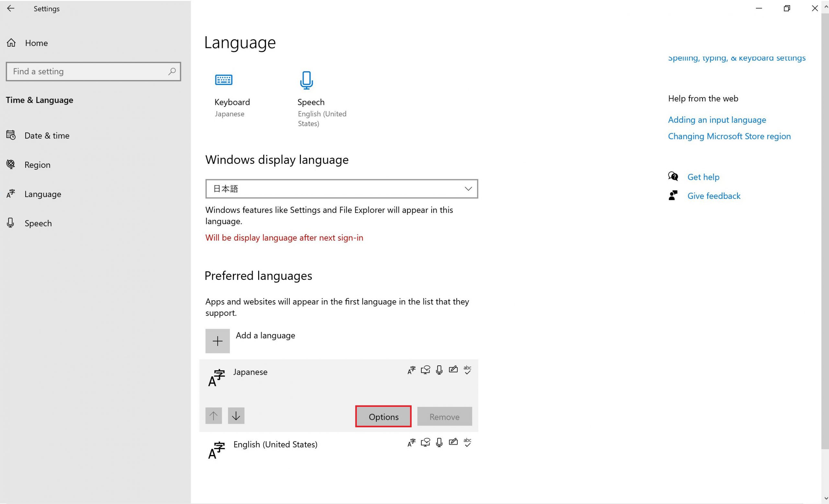Select Home from the left sidebar

(36, 43)
